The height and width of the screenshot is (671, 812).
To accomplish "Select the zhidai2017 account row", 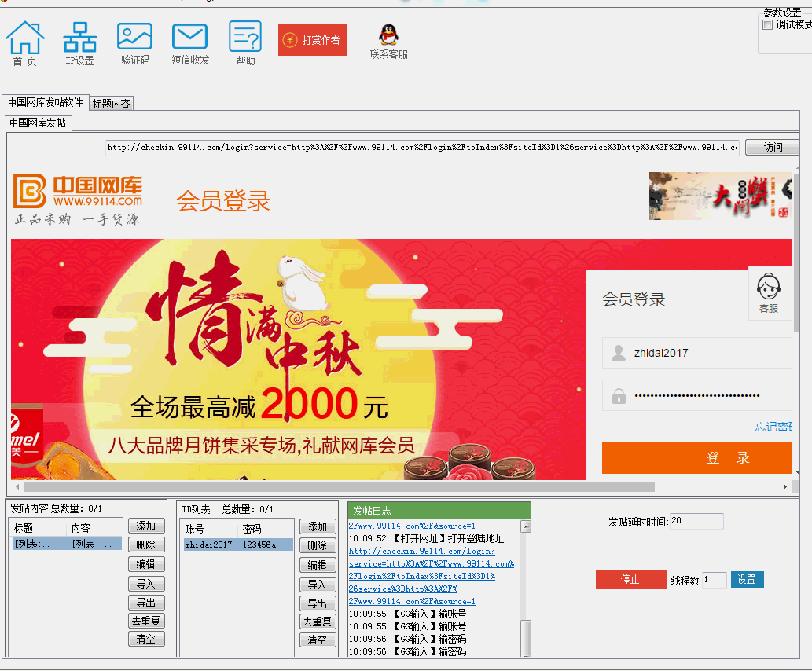I will point(238,544).
